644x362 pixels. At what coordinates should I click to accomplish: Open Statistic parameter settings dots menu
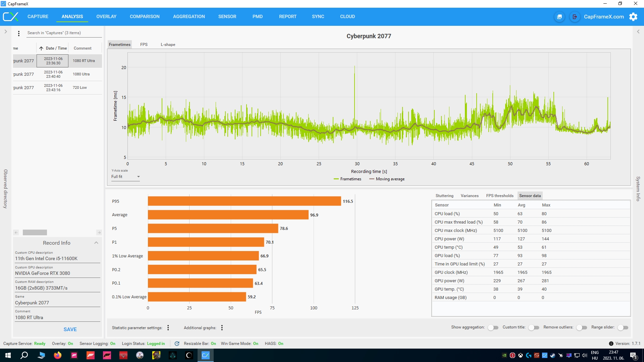point(168,328)
